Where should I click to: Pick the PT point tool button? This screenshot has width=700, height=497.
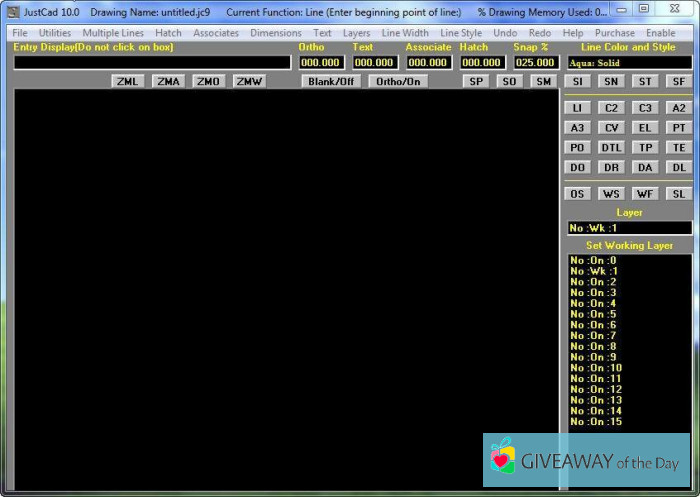tap(678, 127)
